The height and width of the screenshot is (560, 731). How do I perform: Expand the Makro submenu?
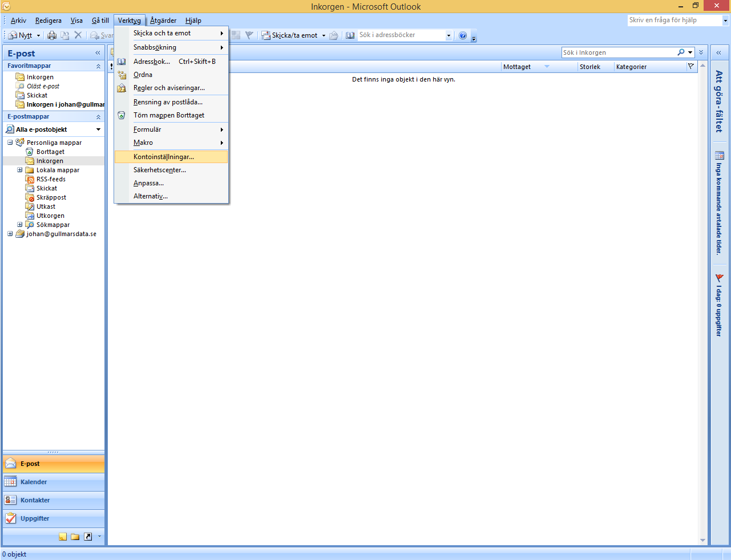coord(171,143)
